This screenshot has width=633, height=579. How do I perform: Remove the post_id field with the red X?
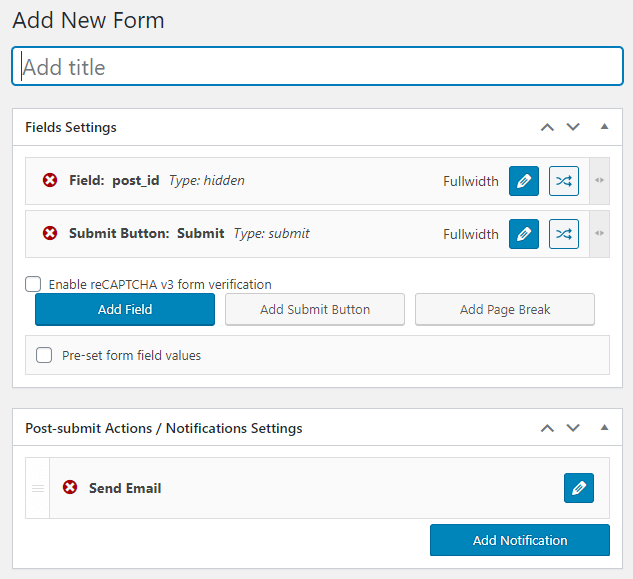pyautogui.click(x=50, y=180)
